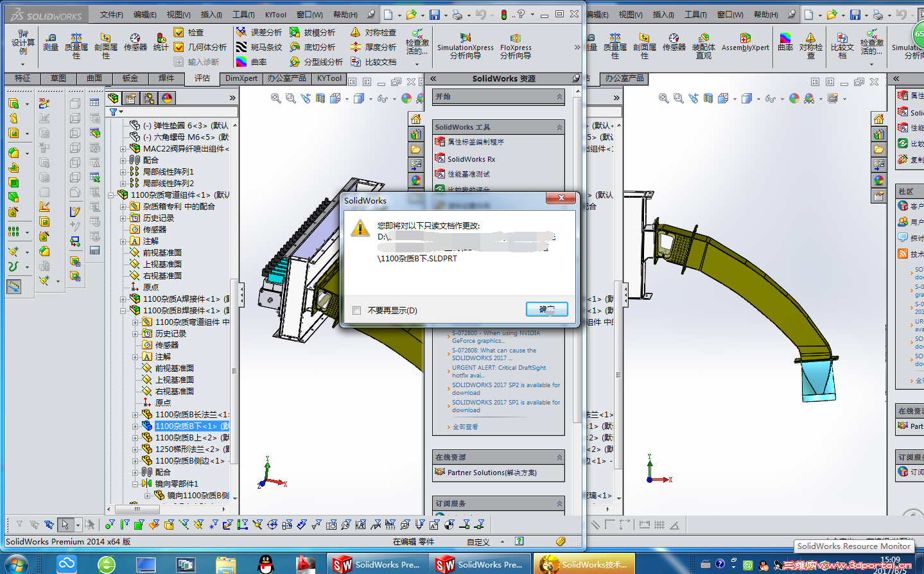This screenshot has width=924, height=574.
Task: Run 底切分析 undercut analysis
Action: pos(312,47)
